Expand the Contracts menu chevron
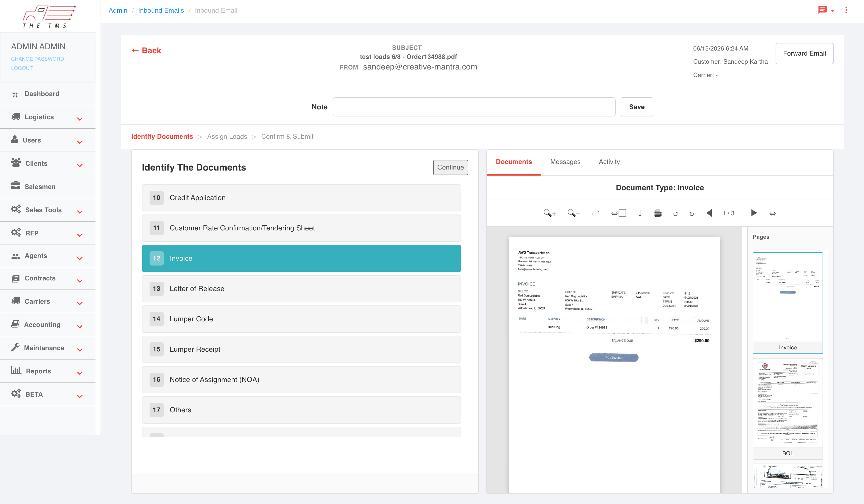 80,281
